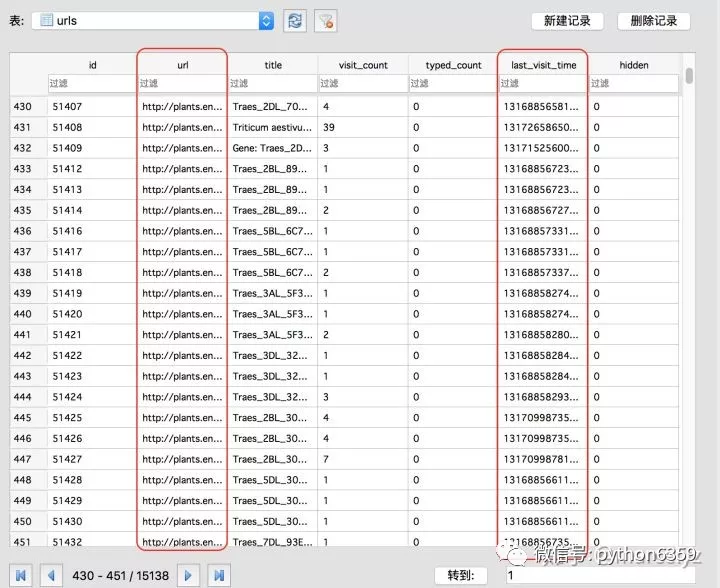Go to first page of records
Viewport: 720px width, 588px height.
click(21, 575)
